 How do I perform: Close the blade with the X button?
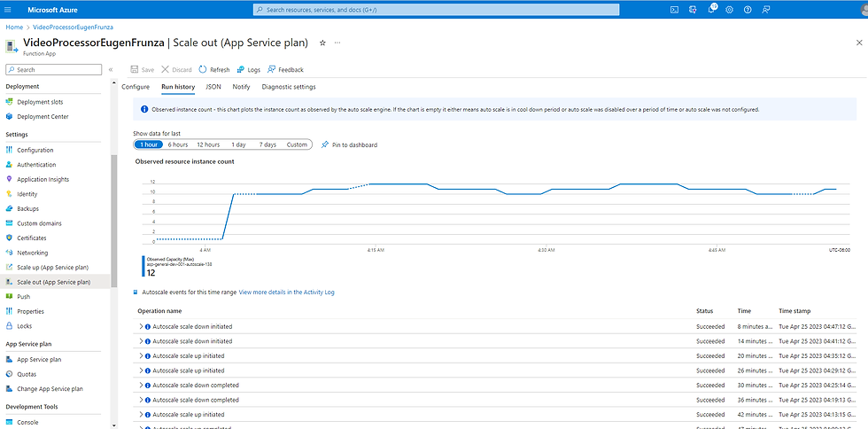(859, 43)
